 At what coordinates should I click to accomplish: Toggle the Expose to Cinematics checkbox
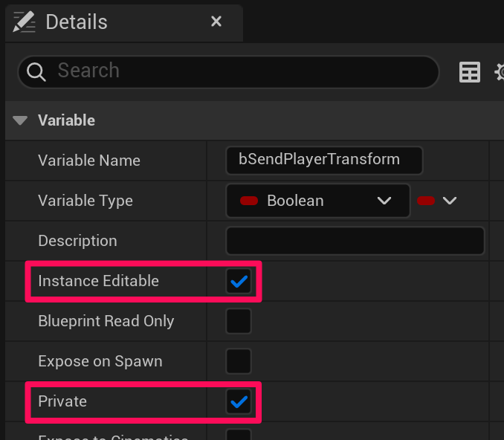239,435
